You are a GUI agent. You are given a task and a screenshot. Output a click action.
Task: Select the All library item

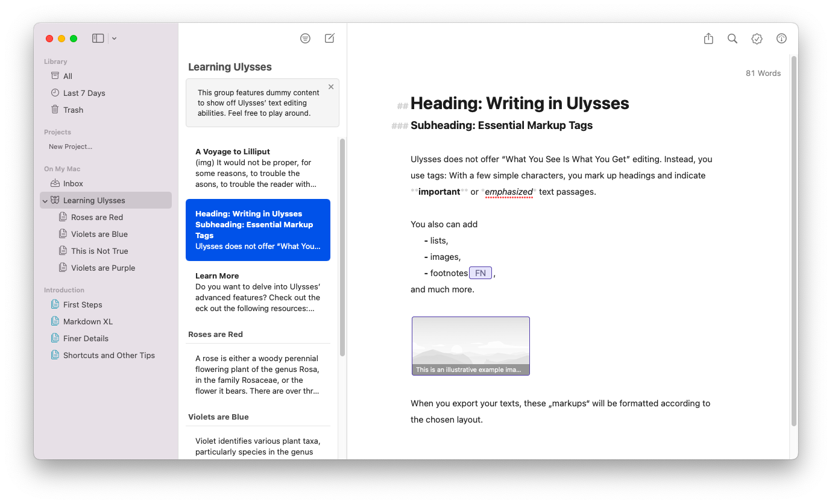pyautogui.click(x=106, y=76)
